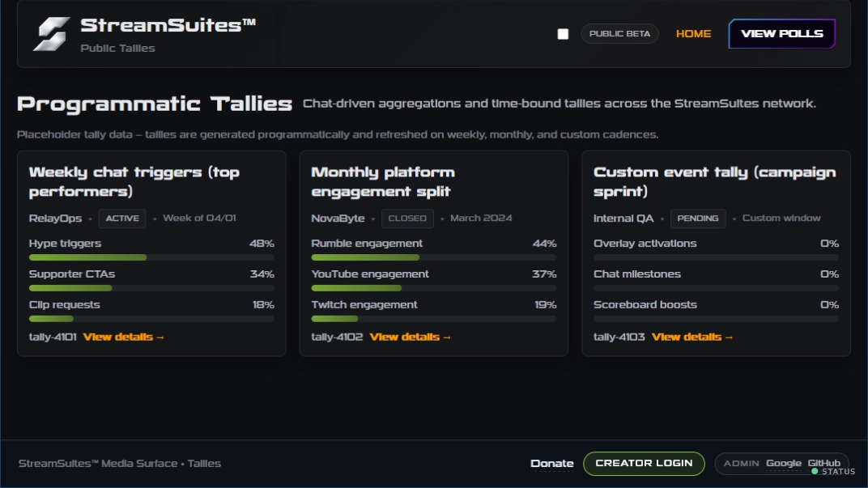
Task: Click the PENDING status badge
Action: [697, 219]
